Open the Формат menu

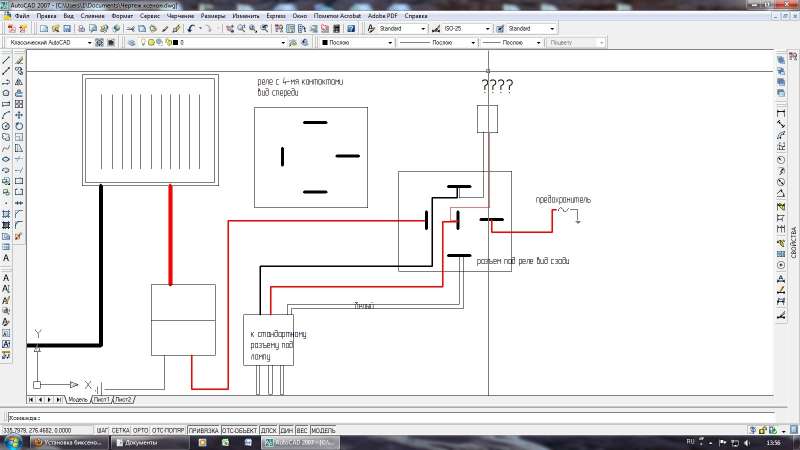pos(122,16)
